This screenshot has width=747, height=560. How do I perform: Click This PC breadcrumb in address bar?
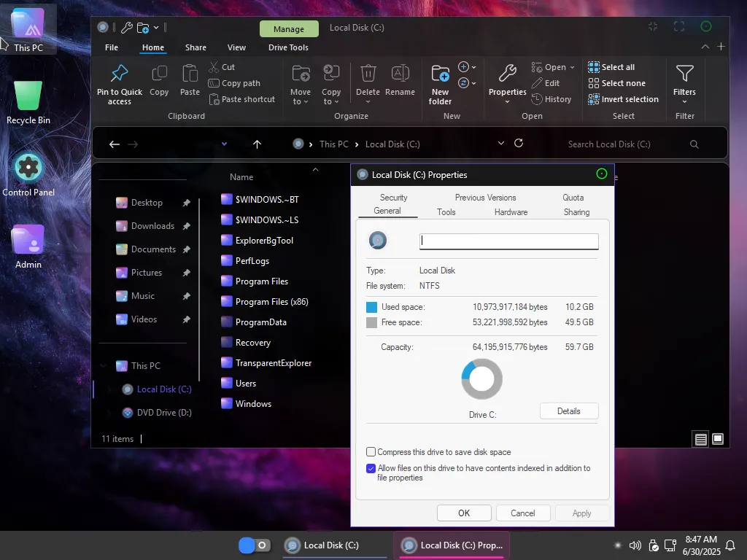[334, 144]
